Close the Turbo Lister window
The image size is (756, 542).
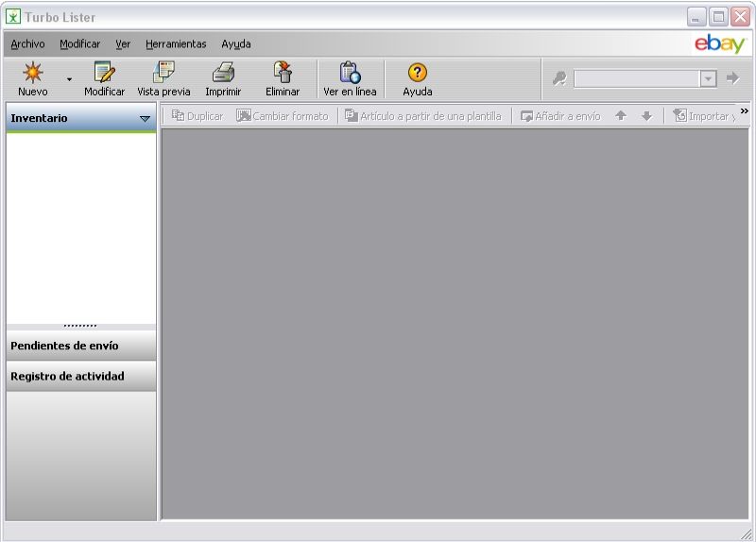(x=740, y=17)
